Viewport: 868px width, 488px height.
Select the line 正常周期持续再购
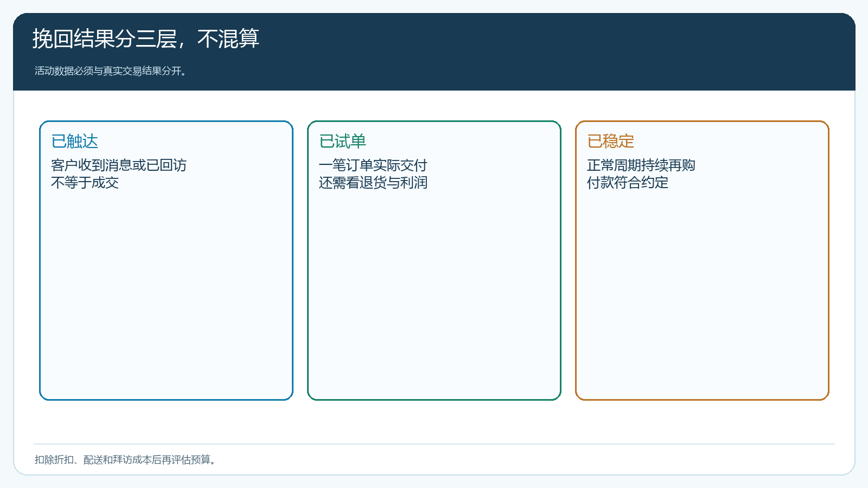click(x=641, y=165)
